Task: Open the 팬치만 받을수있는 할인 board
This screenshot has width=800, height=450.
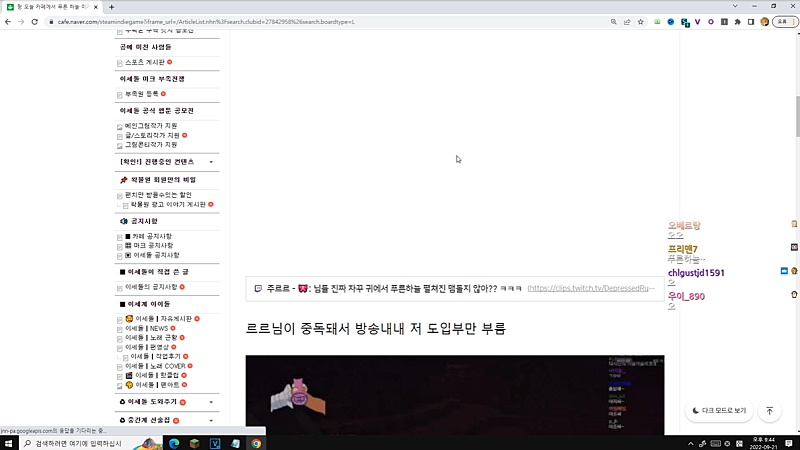Action: pos(158,195)
